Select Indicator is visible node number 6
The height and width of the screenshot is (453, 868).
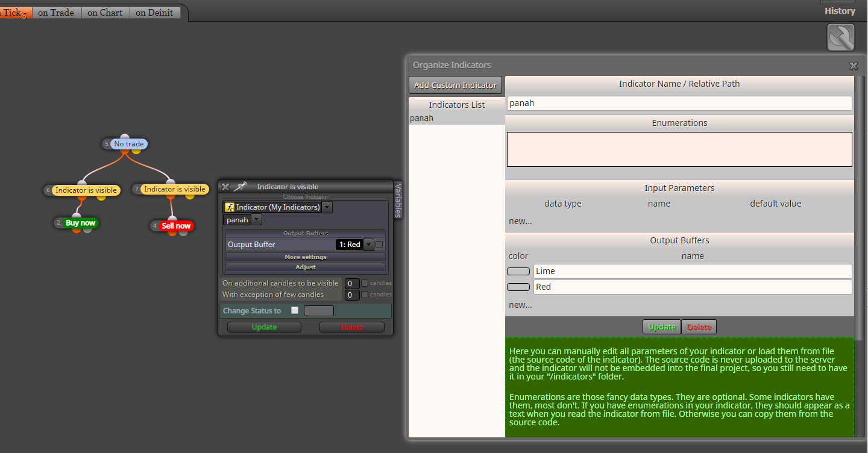(86, 190)
